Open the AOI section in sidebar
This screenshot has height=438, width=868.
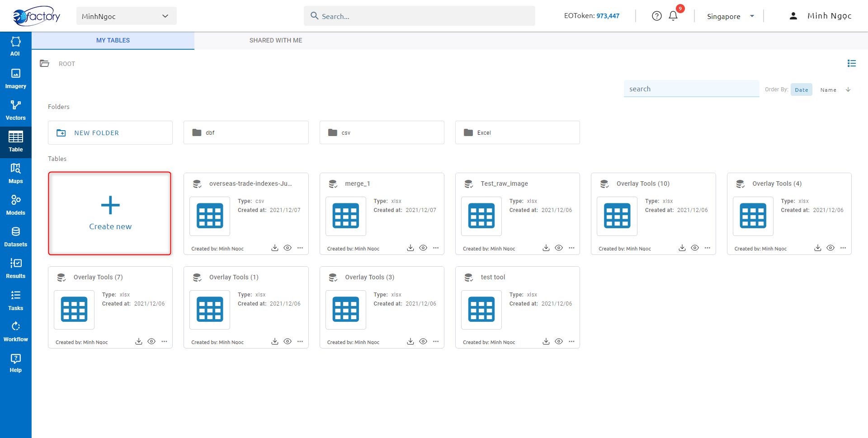click(15, 47)
